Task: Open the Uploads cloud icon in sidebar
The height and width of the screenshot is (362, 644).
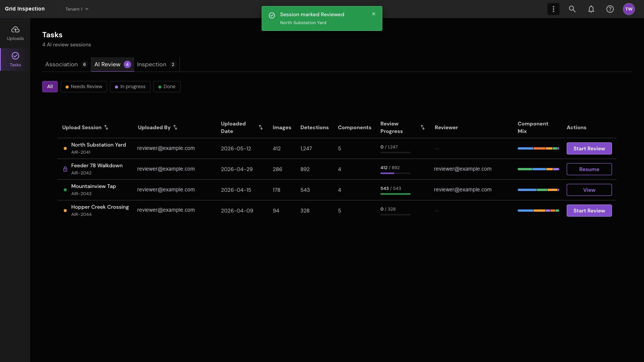Action: pyautogui.click(x=15, y=30)
